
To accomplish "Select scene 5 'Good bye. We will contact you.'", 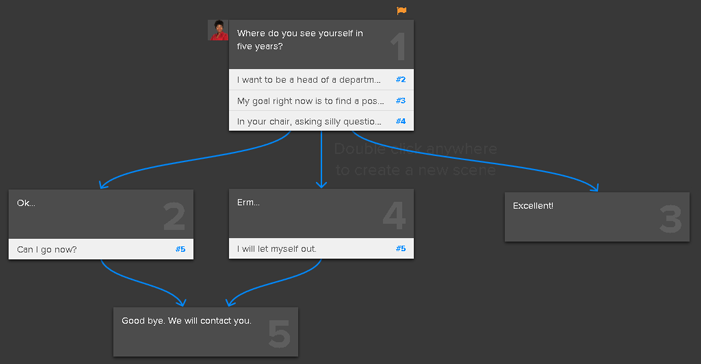I will [206, 332].
